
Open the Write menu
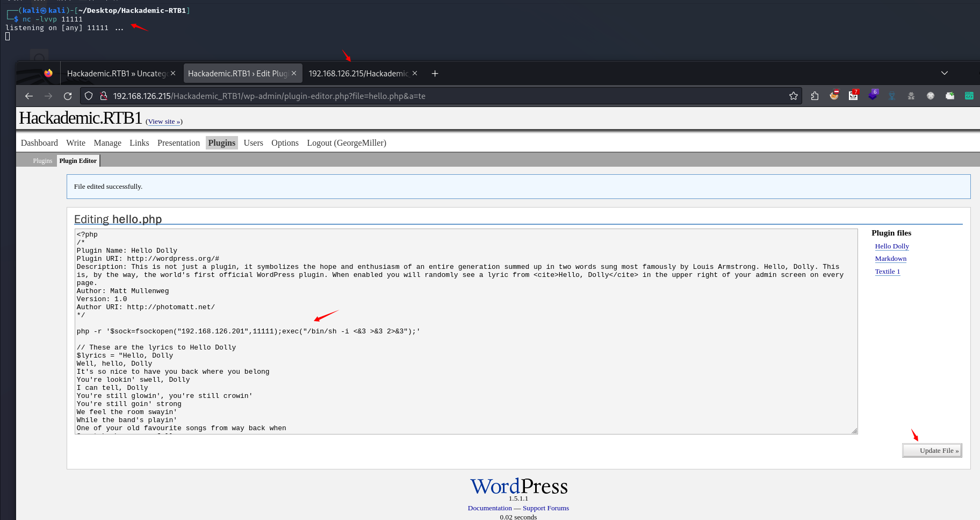[76, 143]
